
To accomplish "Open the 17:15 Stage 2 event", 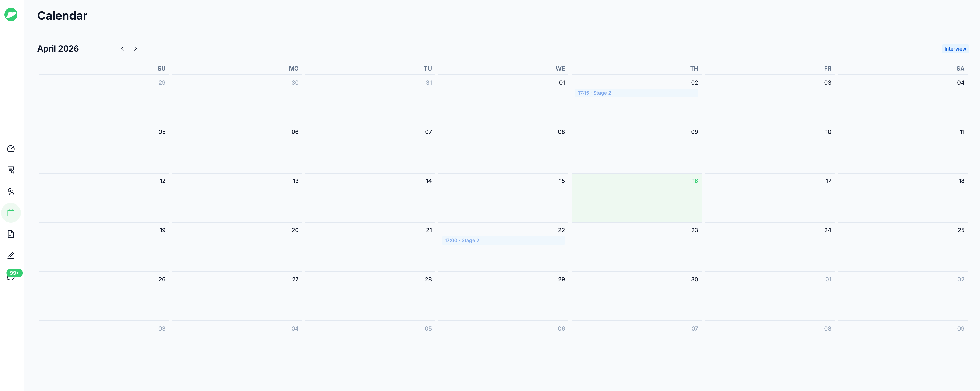I will pos(636,93).
